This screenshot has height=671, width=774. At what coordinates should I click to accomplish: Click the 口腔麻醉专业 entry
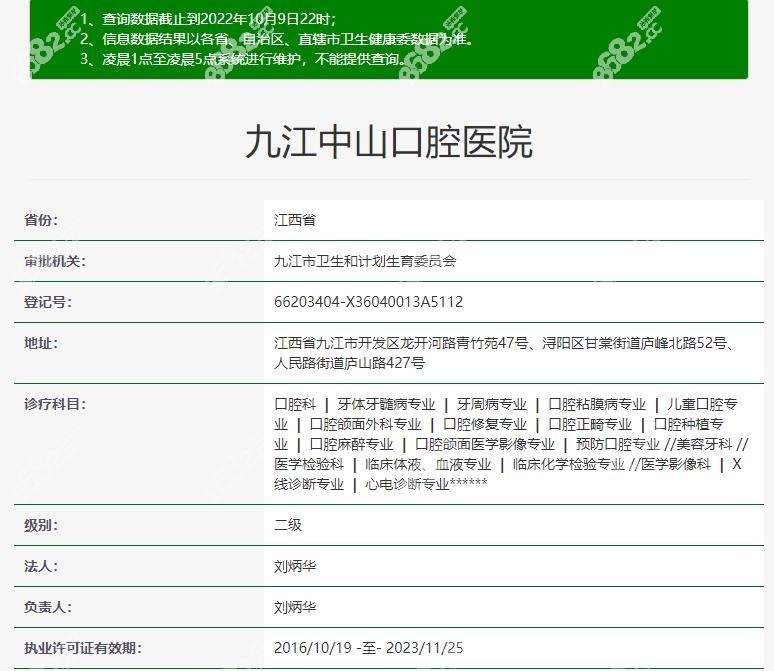pyautogui.click(x=351, y=444)
